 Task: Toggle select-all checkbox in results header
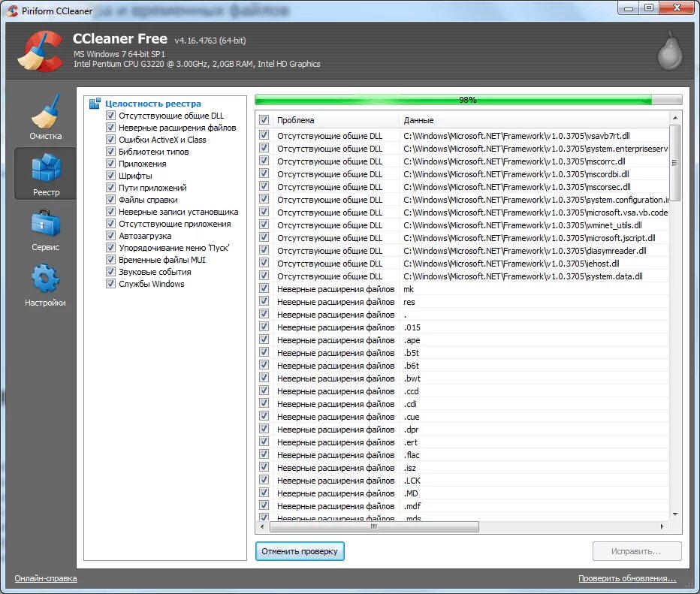[264, 120]
